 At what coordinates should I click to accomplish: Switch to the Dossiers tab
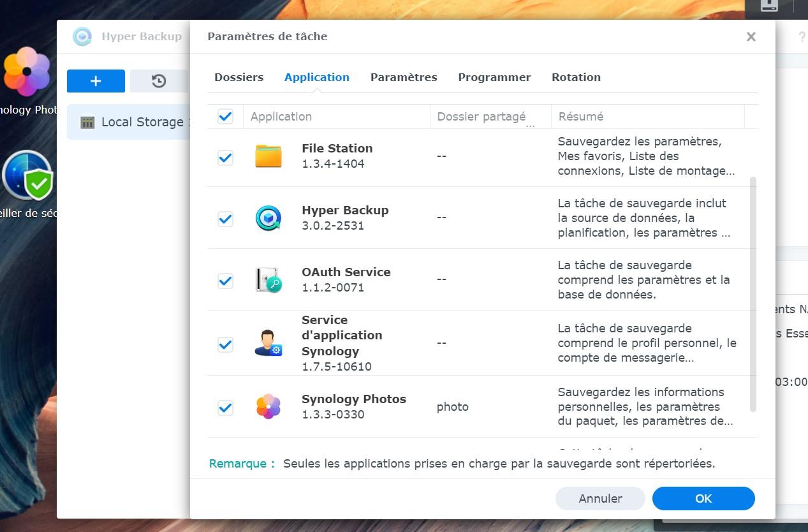pyautogui.click(x=239, y=77)
